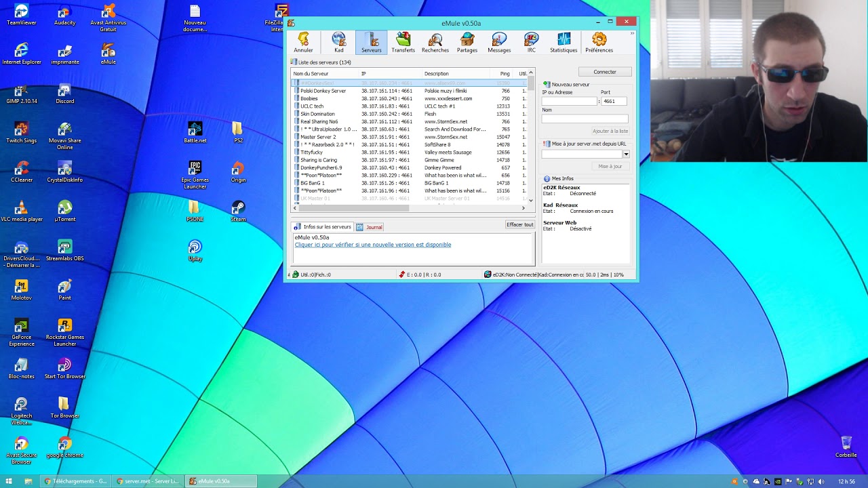This screenshot has width=868, height=488.
Task: Open the Partages shared files view
Action: click(x=467, y=42)
